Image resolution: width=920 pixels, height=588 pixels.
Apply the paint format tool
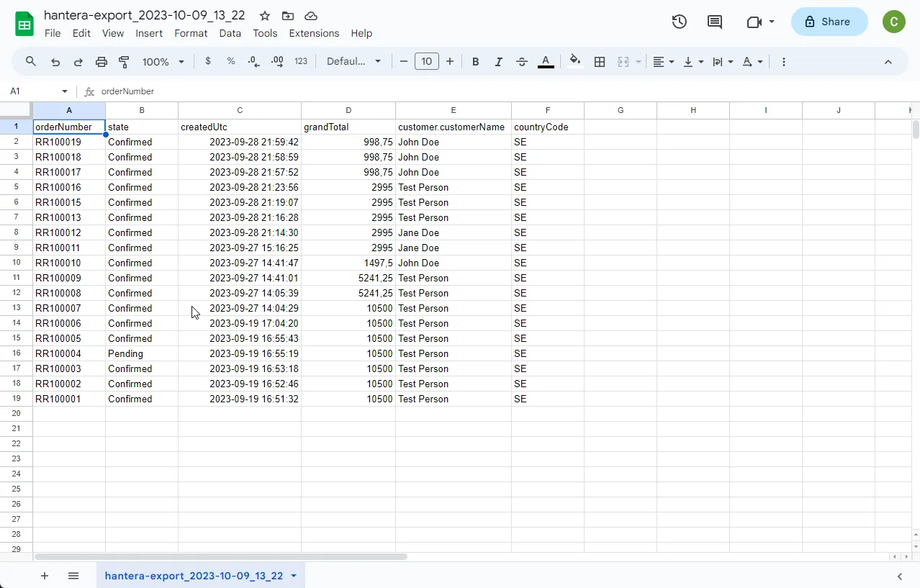point(124,61)
